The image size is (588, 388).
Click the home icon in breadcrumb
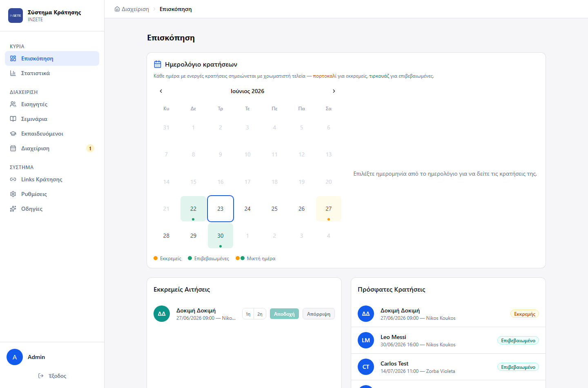[x=117, y=9]
